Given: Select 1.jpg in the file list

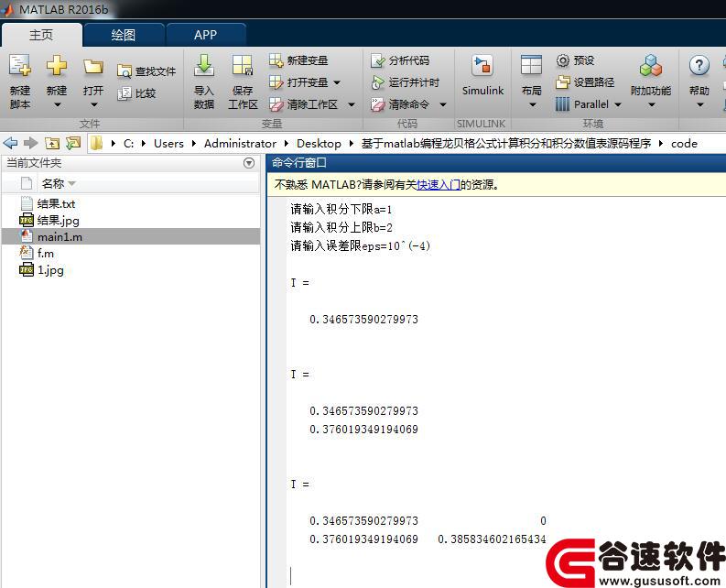Looking at the screenshot, I should [131, 270].
